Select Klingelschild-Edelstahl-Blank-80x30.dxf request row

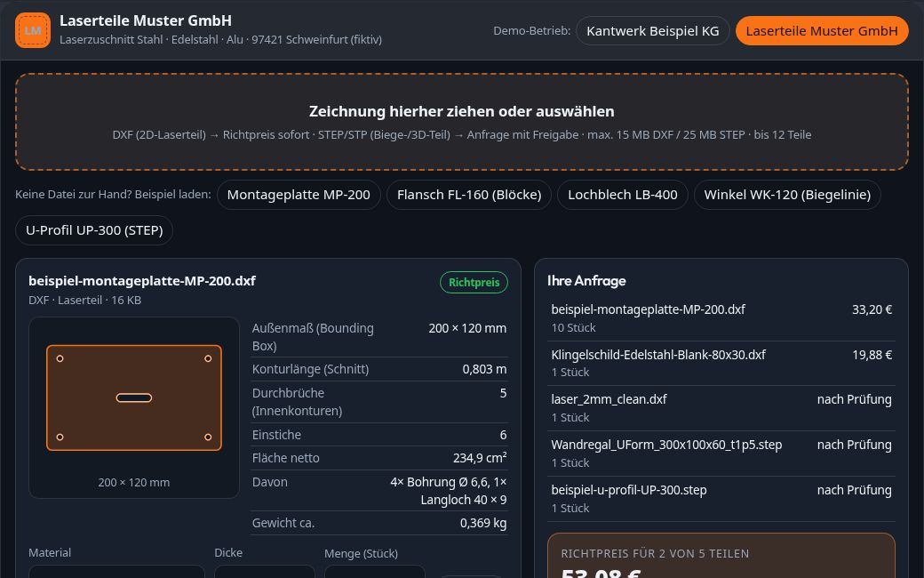pyautogui.click(x=721, y=364)
